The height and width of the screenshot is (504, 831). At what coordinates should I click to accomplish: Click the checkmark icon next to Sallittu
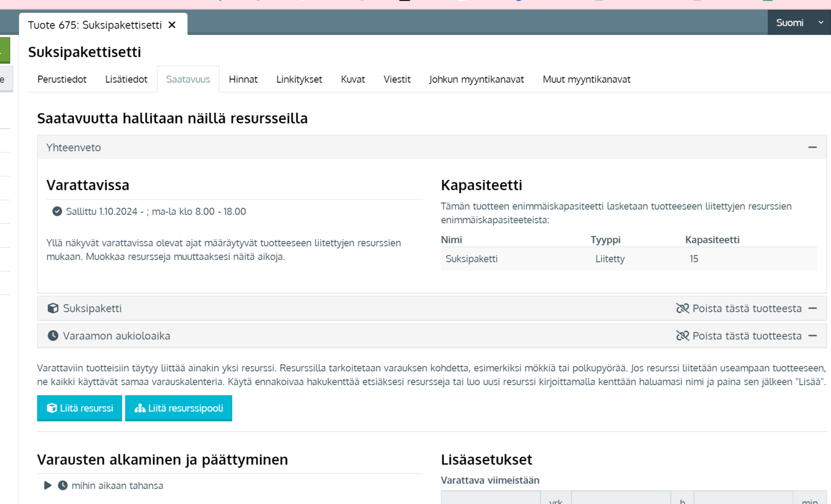(x=57, y=211)
